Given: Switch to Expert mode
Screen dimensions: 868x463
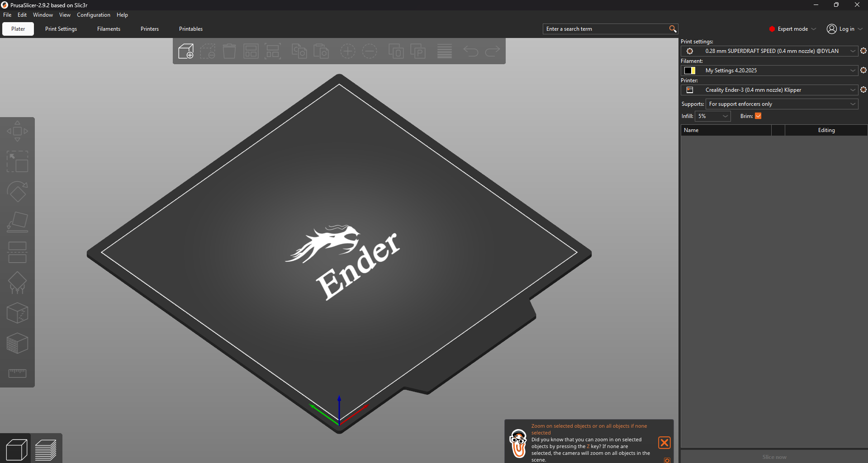Looking at the screenshot, I should (x=792, y=28).
